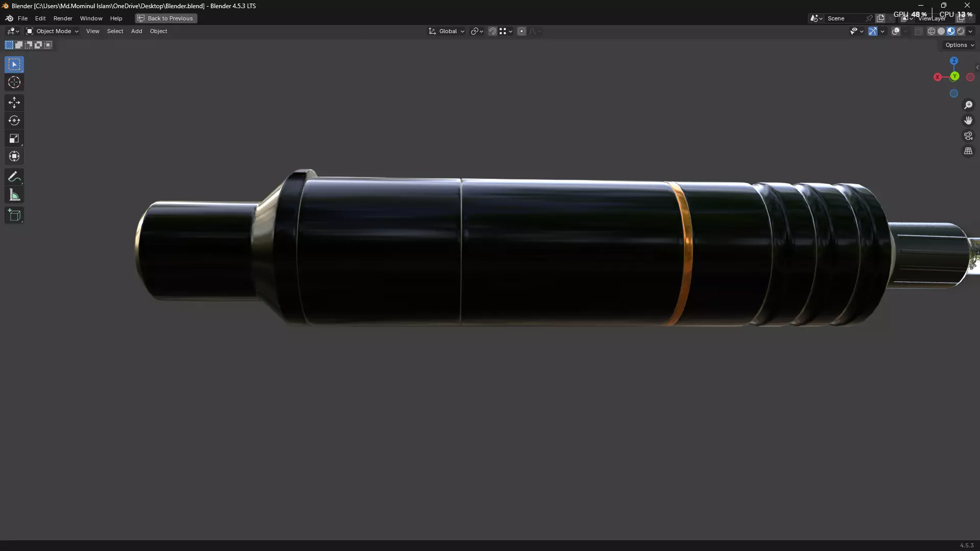
Task: Activate the 3D Cursor tool
Action: (x=14, y=82)
